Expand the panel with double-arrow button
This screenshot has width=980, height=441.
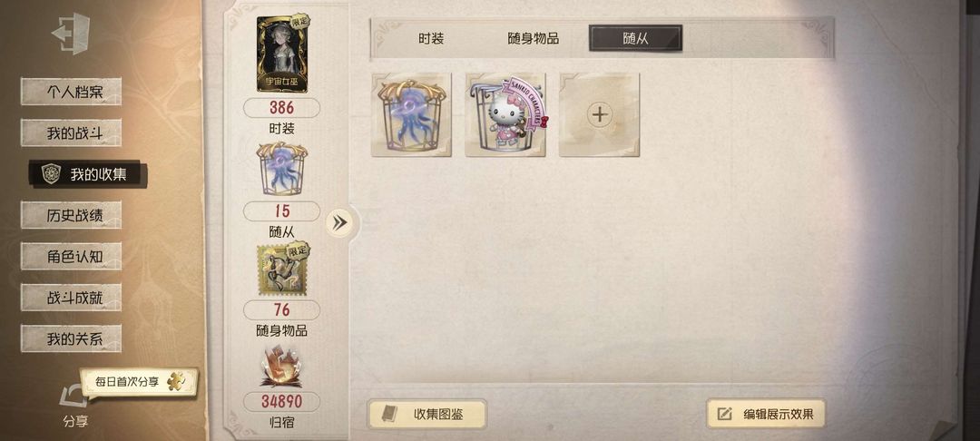click(x=339, y=223)
